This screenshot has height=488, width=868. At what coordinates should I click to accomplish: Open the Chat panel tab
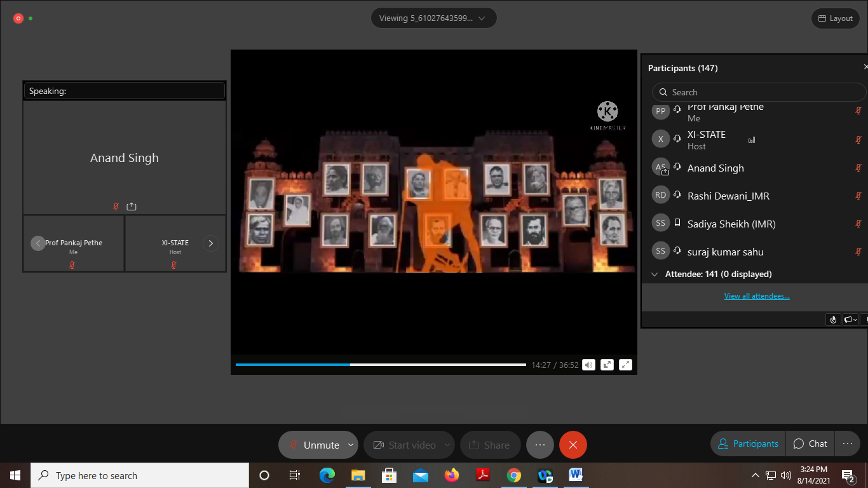810,444
